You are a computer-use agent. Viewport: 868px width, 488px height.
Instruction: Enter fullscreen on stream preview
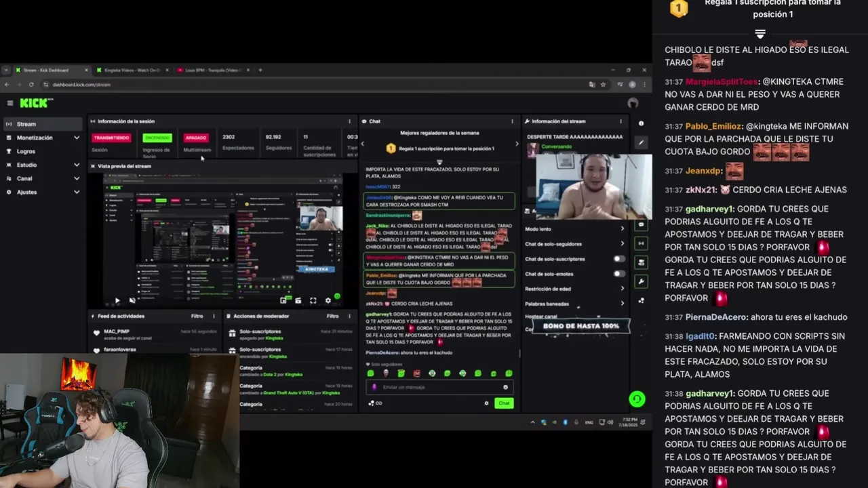pos(313,300)
